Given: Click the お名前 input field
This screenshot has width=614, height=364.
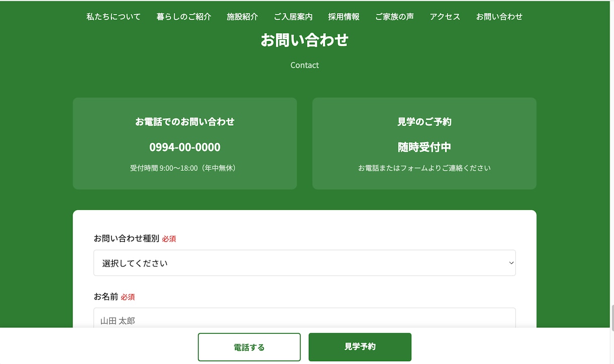Looking at the screenshot, I should [304, 320].
